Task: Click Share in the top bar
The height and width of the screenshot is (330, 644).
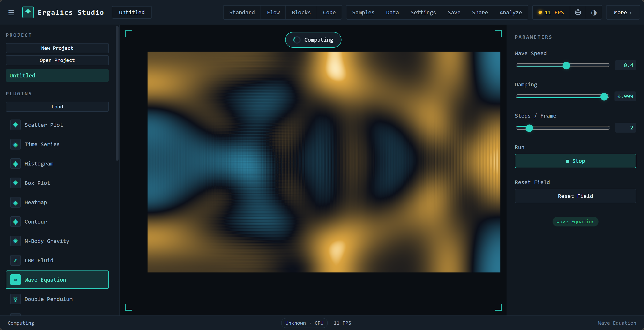Action: pyautogui.click(x=480, y=13)
